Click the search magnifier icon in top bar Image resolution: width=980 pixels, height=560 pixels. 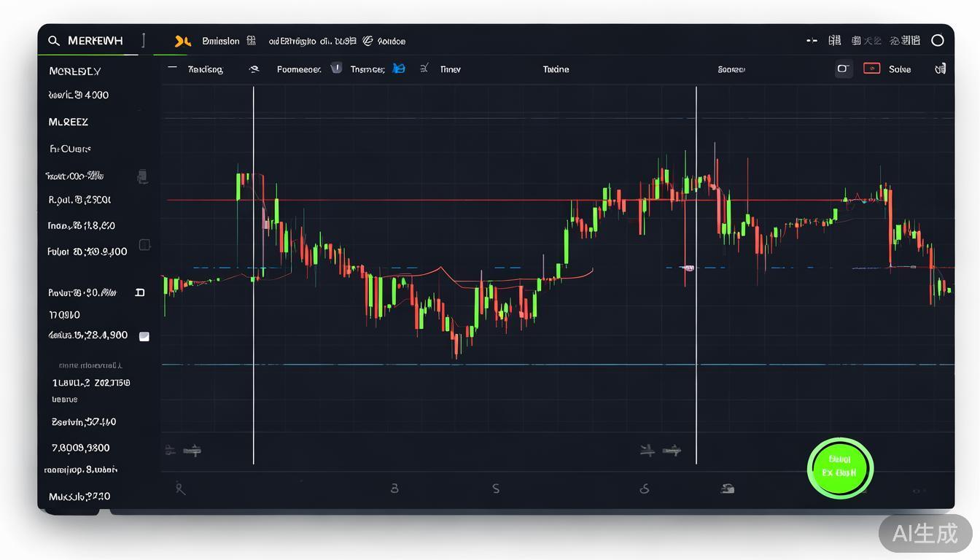coord(54,41)
